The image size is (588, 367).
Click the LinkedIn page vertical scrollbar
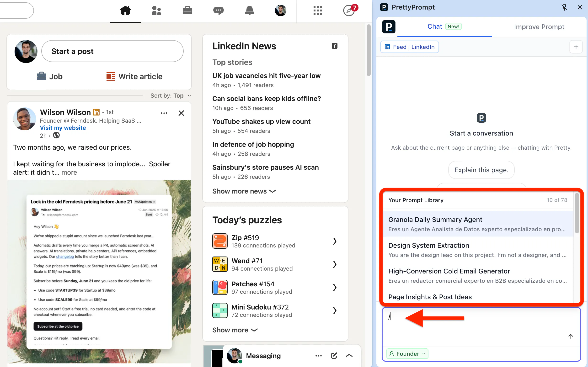click(x=369, y=50)
